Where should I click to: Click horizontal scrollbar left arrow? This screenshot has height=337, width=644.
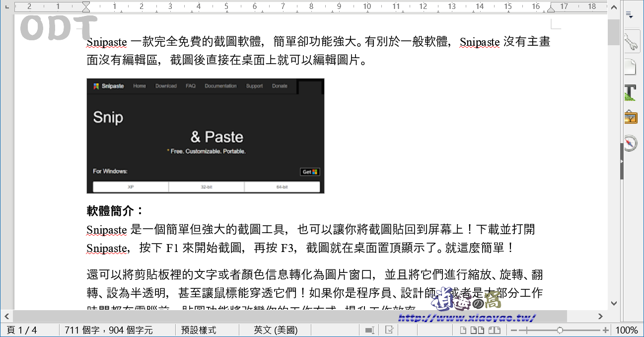coord(7,316)
